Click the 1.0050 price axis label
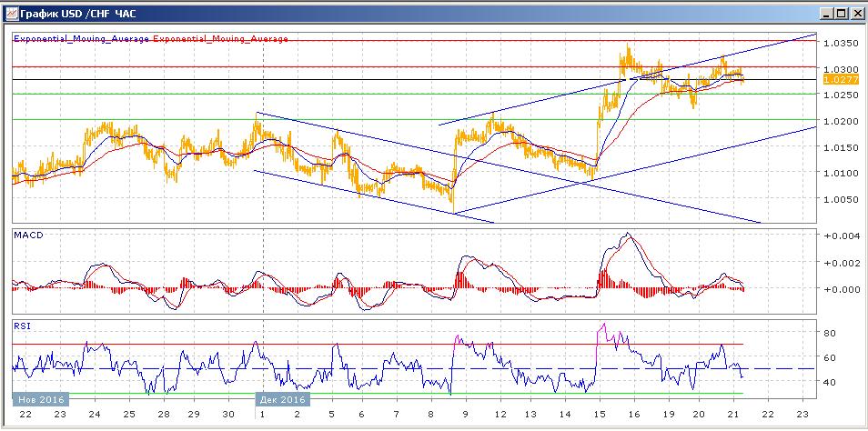Screen dimensions: 868x431 (841, 199)
